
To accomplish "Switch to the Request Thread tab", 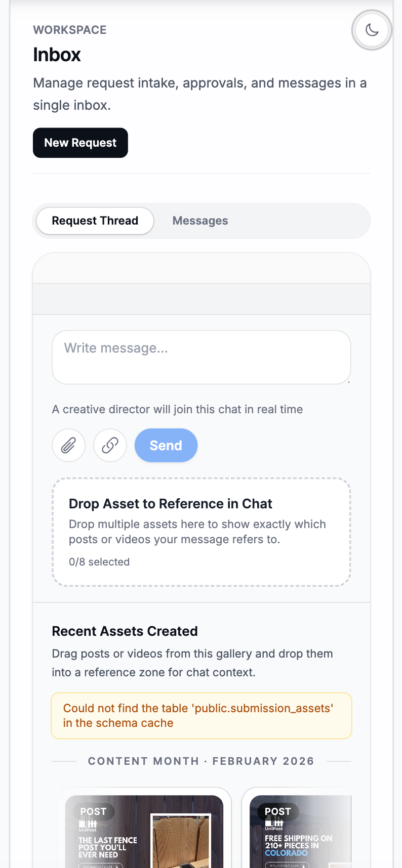I will [x=95, y=221].
